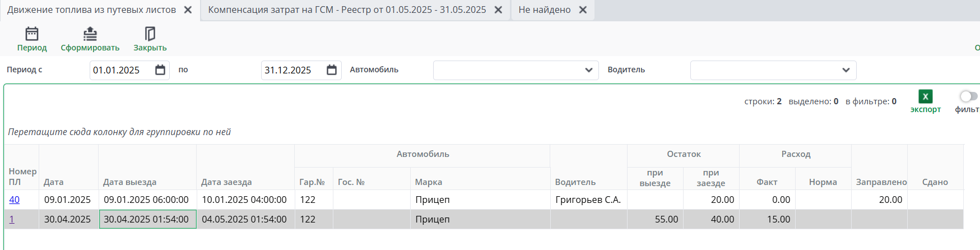Click the Период calendar toolbar icon
This screenshot has height=250, width=980.
pos(32,34)
